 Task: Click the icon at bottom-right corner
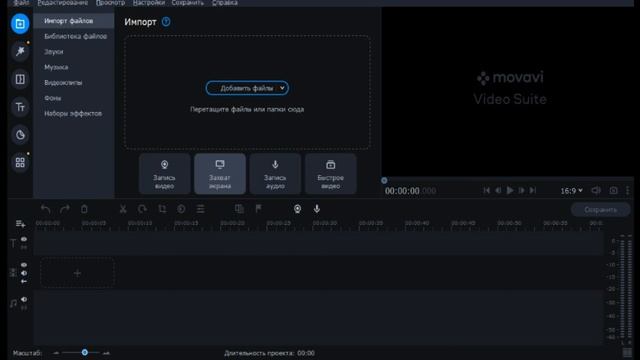[627, 353]
